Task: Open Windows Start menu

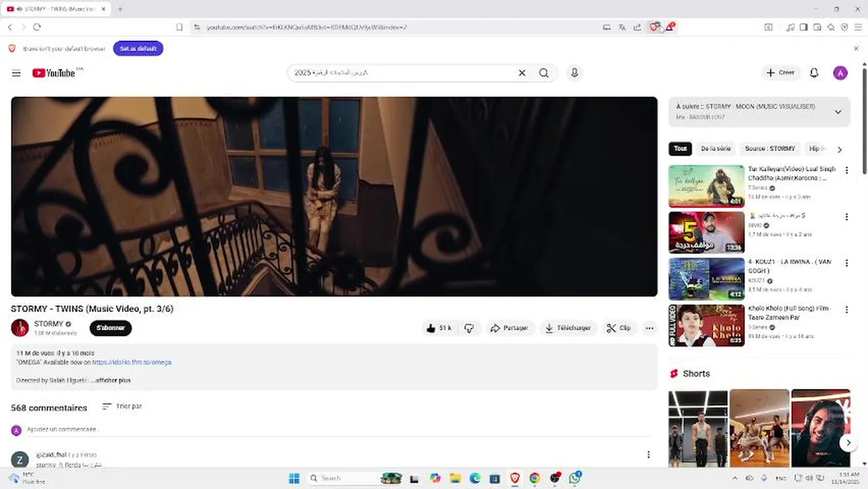Action: (x=294, y=478)
